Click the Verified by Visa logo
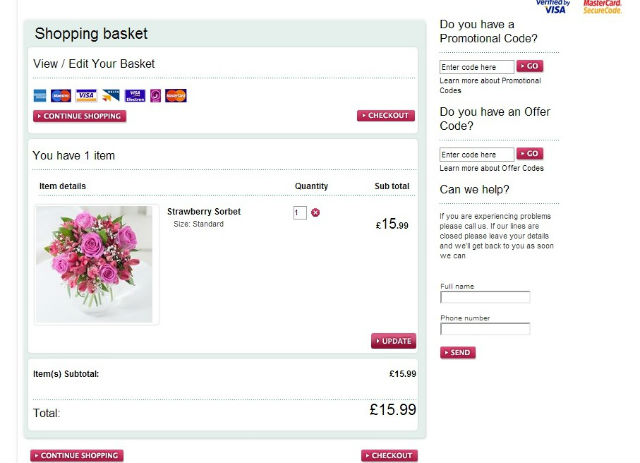 [x=552, y=6]
